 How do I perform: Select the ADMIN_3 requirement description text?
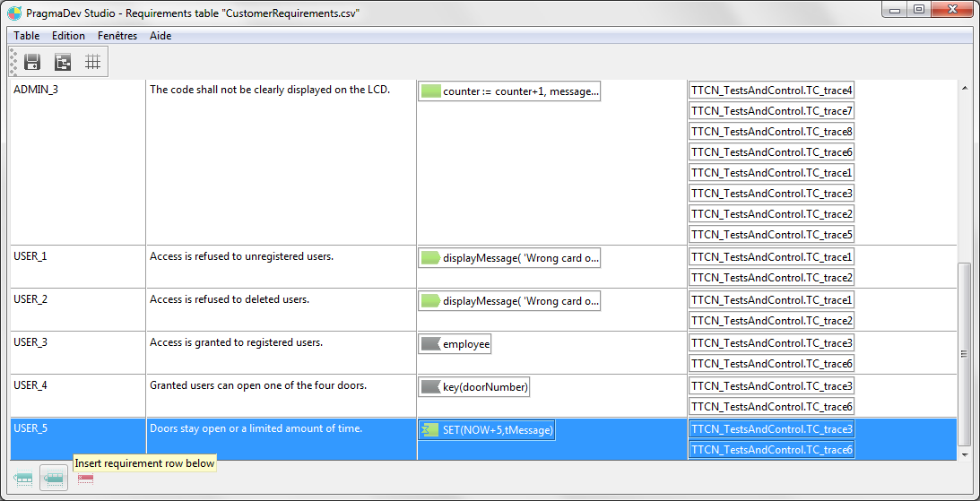click(269, 90)
